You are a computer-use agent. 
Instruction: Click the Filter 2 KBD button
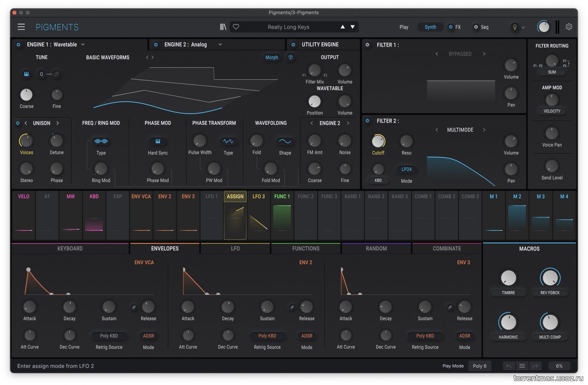click(378, 181)
